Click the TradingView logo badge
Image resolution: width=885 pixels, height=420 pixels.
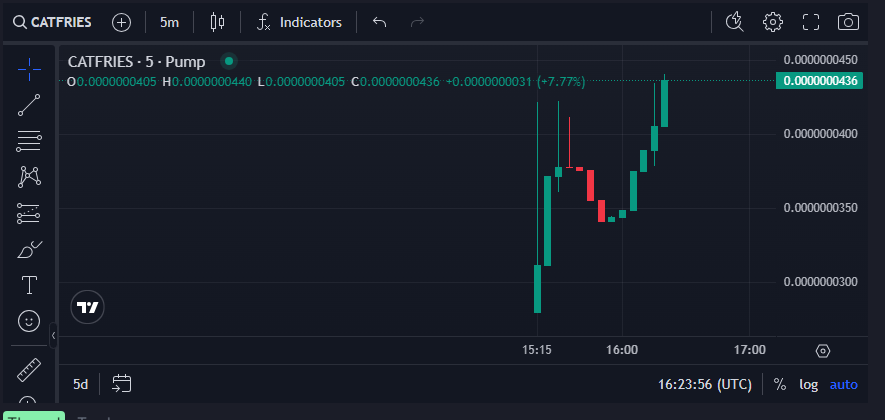pyautogui.click(x=87, y=308)
